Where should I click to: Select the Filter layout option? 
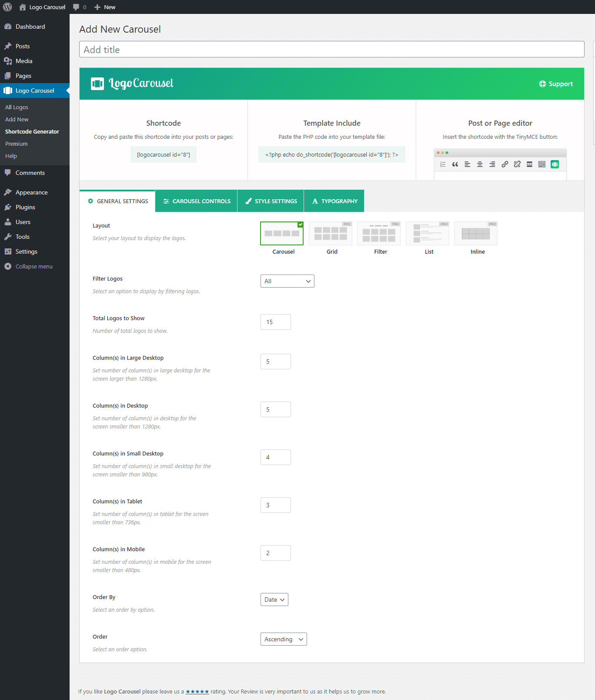pos(379,234)
